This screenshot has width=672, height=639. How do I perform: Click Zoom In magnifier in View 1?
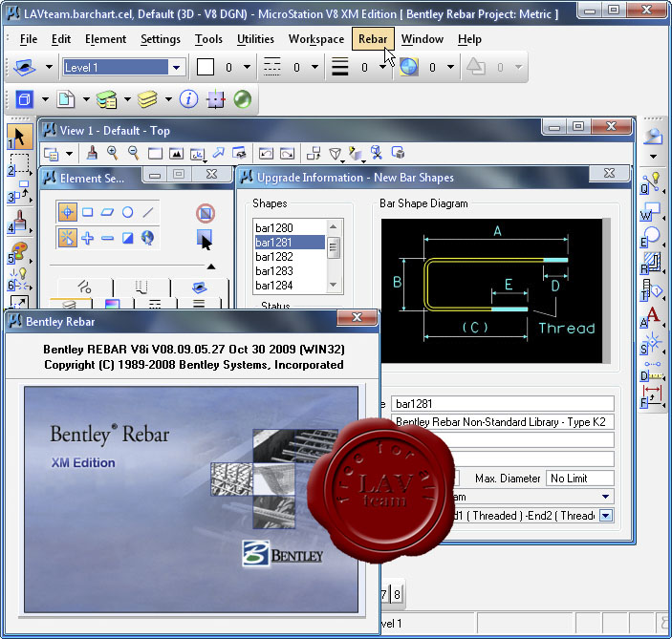112,153
